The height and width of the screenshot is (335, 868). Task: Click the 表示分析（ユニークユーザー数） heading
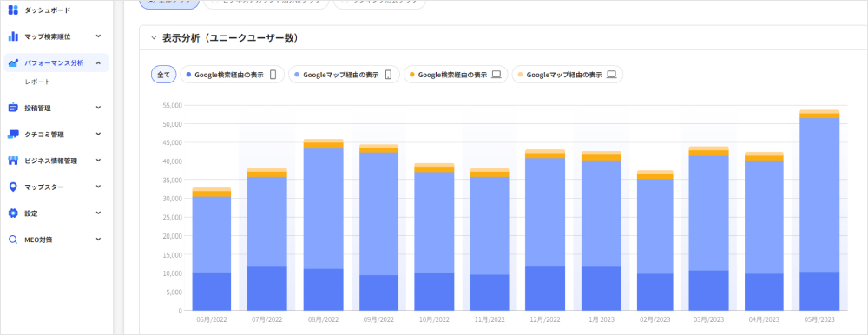(231, 38)
